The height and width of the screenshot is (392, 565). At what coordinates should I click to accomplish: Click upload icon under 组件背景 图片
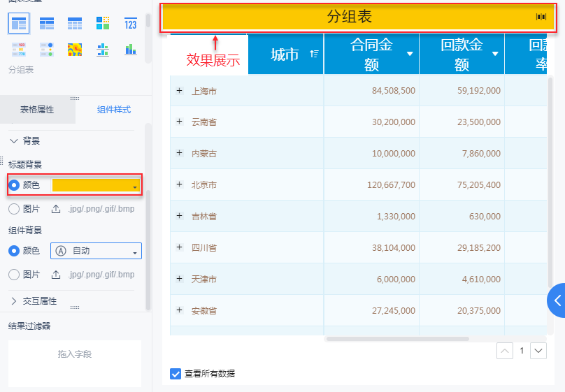tap(56, 275)
